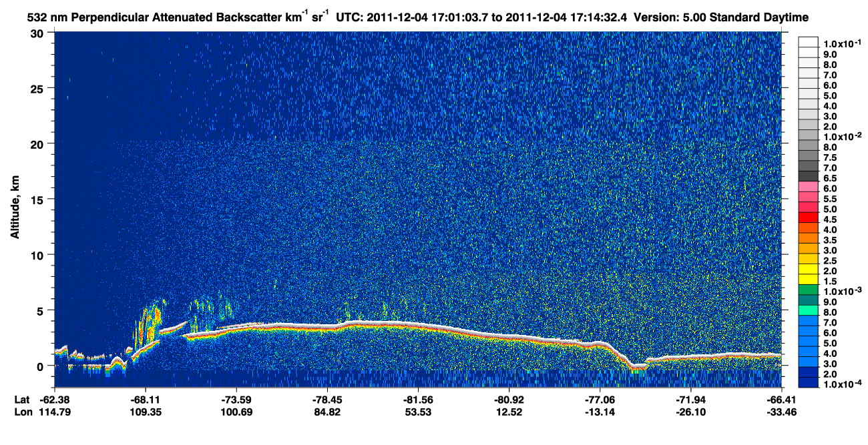Click latitude value -80.92
The height and width of the screenshot is (445, 868).
[x=509, y=399]
